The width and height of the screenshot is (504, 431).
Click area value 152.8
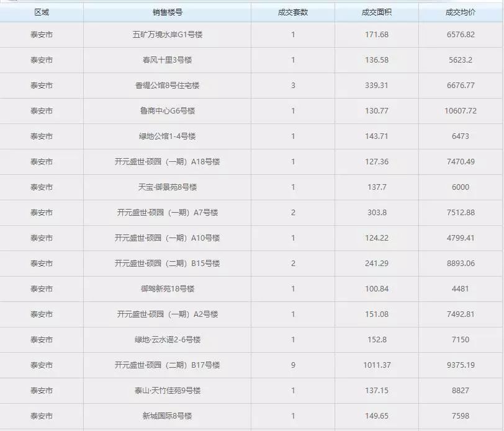point(377,339)
